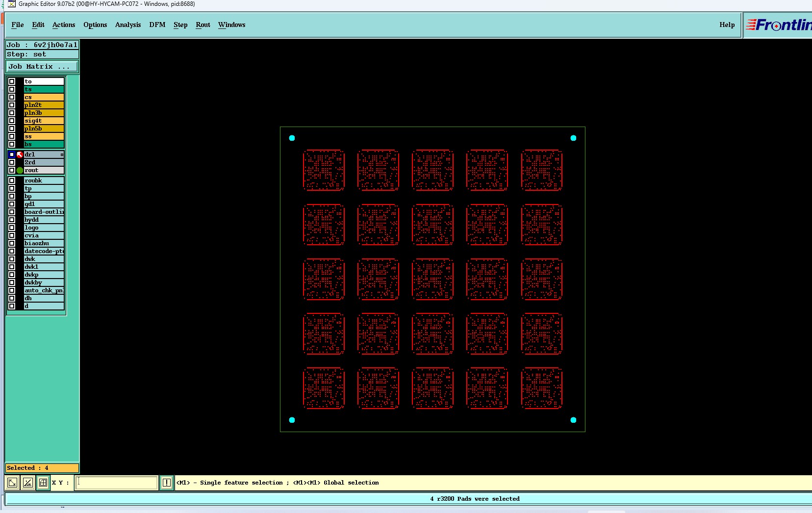Select the pln5b layer name
Image resolution: width=812 pixels, height=513 pixels.
pyautogui.click(x=44, y=128)
